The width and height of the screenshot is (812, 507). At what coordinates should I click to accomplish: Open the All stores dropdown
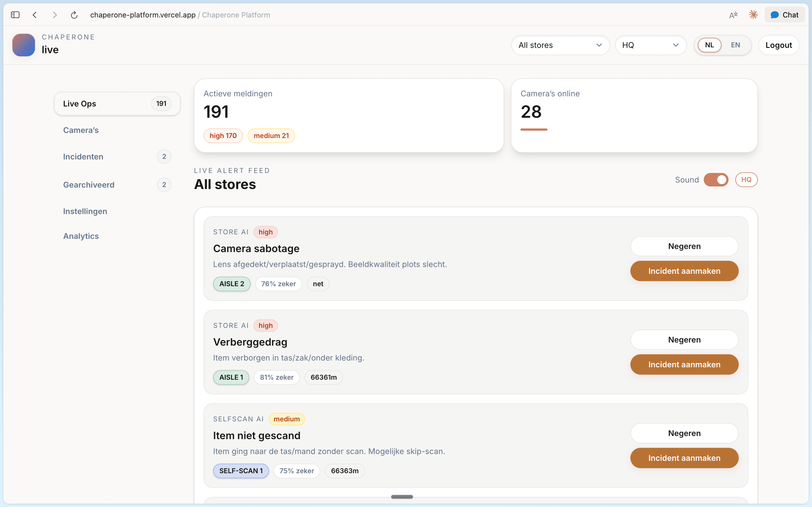(560, 45)
